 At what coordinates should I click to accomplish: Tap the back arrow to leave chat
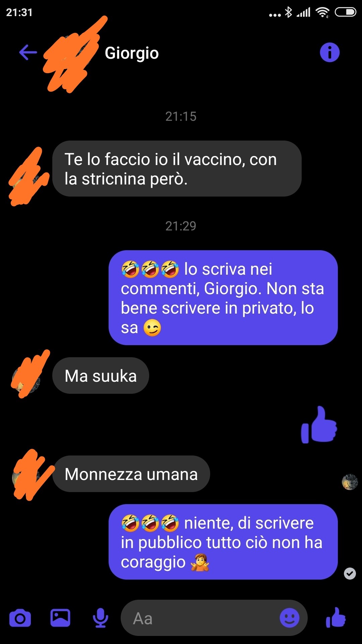point(28,53)
